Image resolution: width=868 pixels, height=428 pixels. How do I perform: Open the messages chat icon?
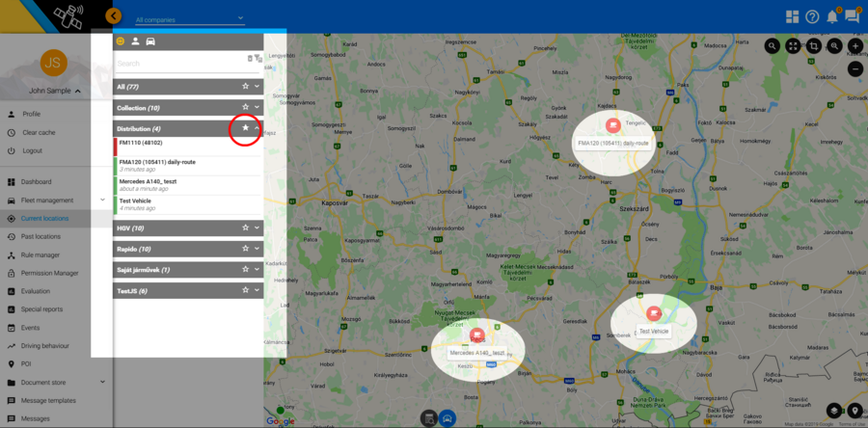click(x=852, y=16)
